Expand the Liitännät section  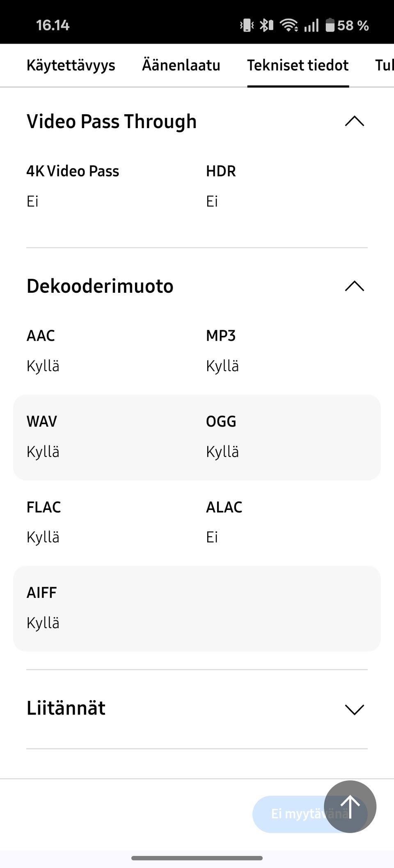[354, 709]
